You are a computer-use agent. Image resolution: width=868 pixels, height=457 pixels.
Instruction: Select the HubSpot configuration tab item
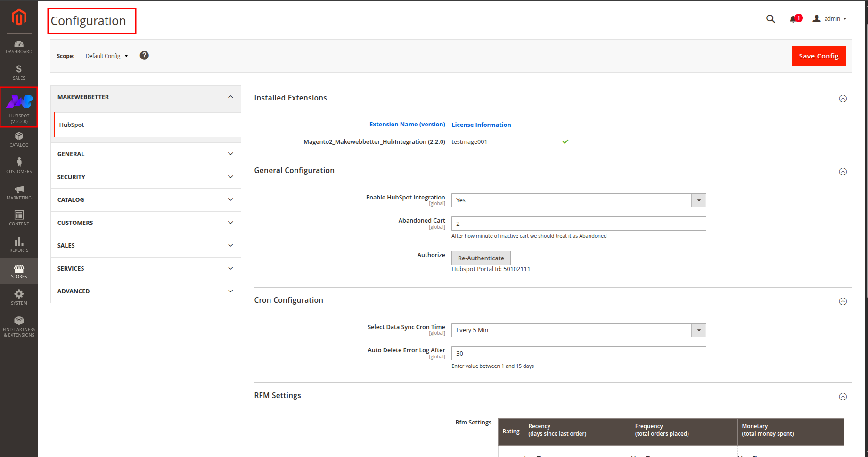[72, 125]
